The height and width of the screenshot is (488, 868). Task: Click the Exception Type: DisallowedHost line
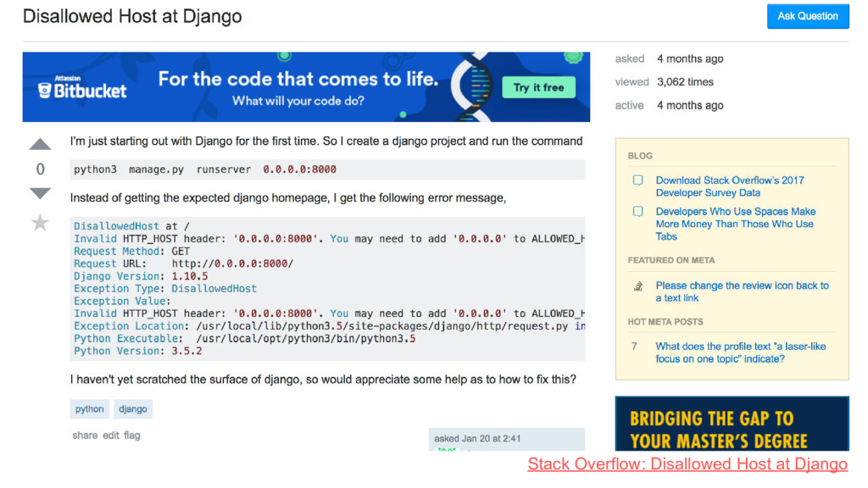[165, 288]
